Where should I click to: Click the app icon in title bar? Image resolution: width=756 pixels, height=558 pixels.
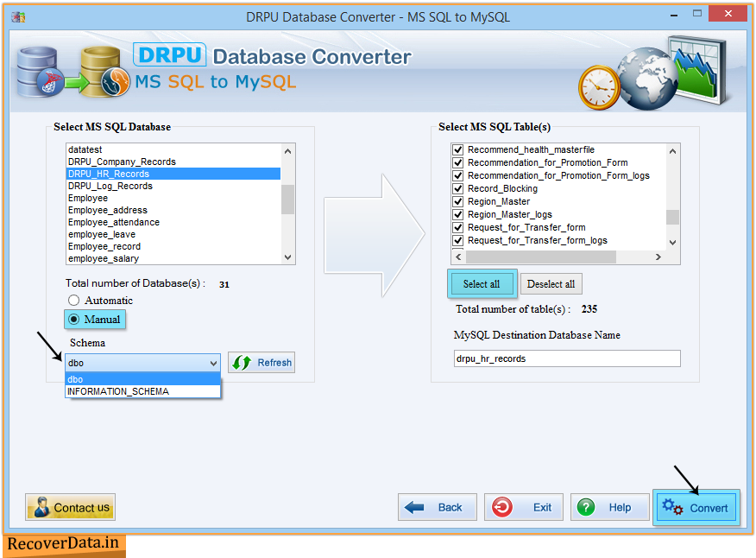pyautogui.click(x=18, y=17)
